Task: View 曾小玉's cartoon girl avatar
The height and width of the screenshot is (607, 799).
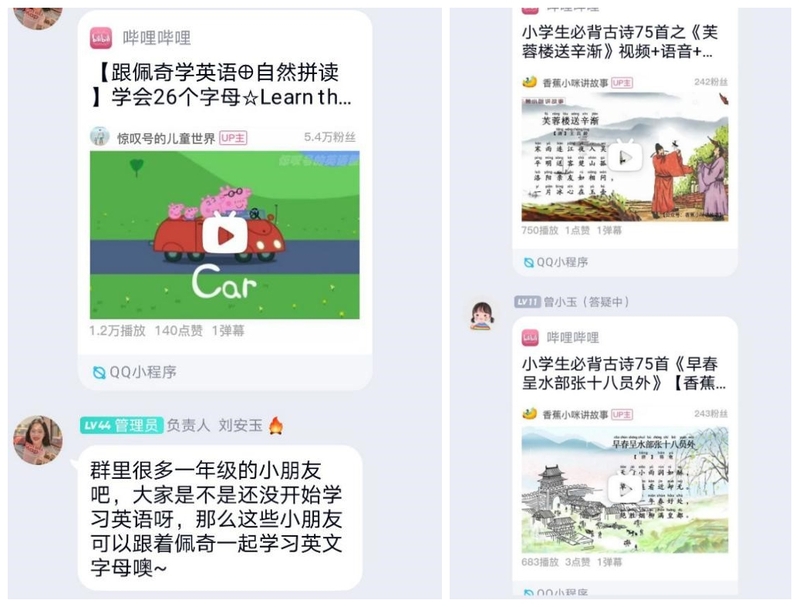Action: [x=482, y=315]
